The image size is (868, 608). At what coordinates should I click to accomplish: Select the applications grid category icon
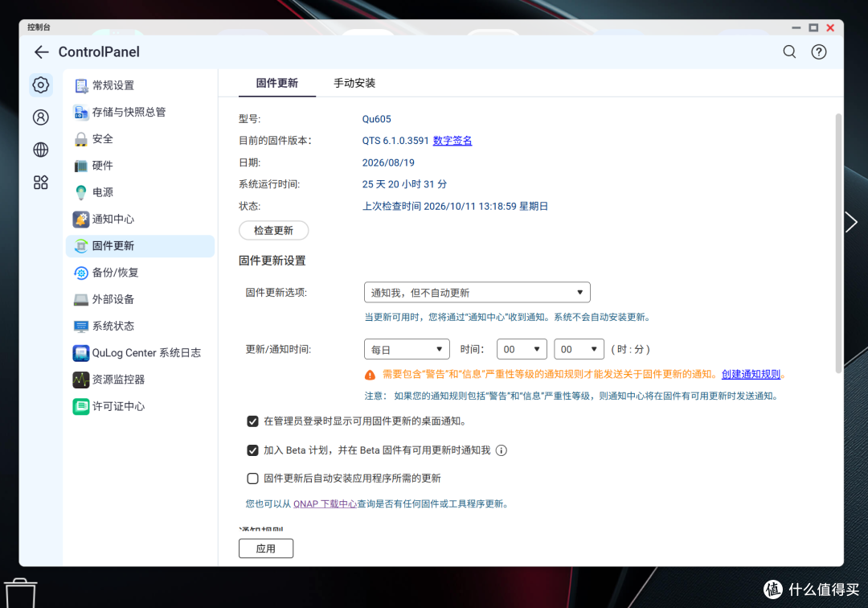coord(41,183)
